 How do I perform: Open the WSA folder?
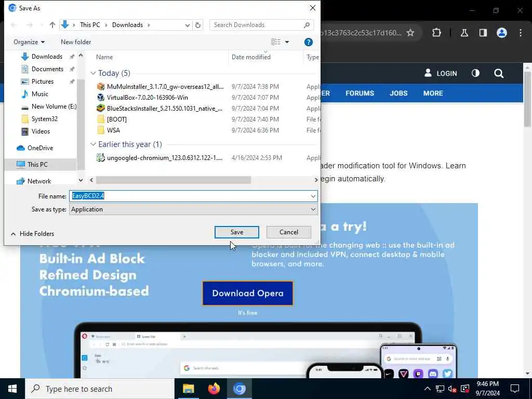coord(109,130)
